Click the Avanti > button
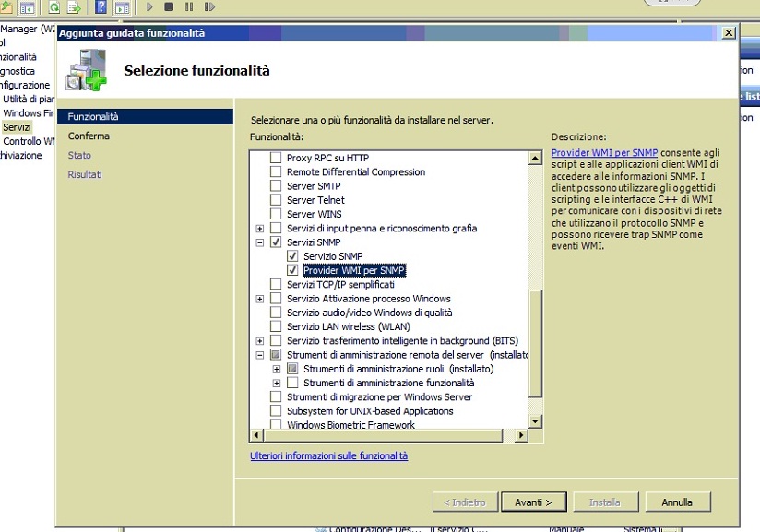760x532 pixels. tap(533, 502)
